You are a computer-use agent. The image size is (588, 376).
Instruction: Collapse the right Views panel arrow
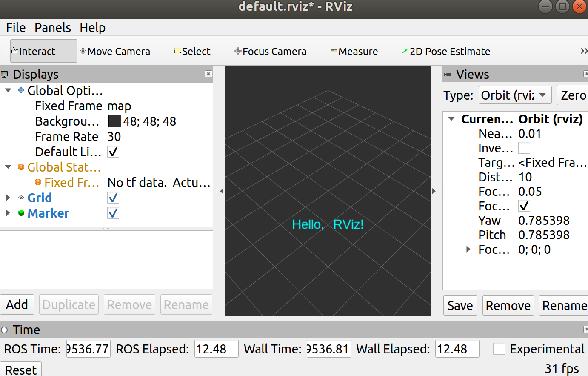pyautogui.click(x=434, y=191)
